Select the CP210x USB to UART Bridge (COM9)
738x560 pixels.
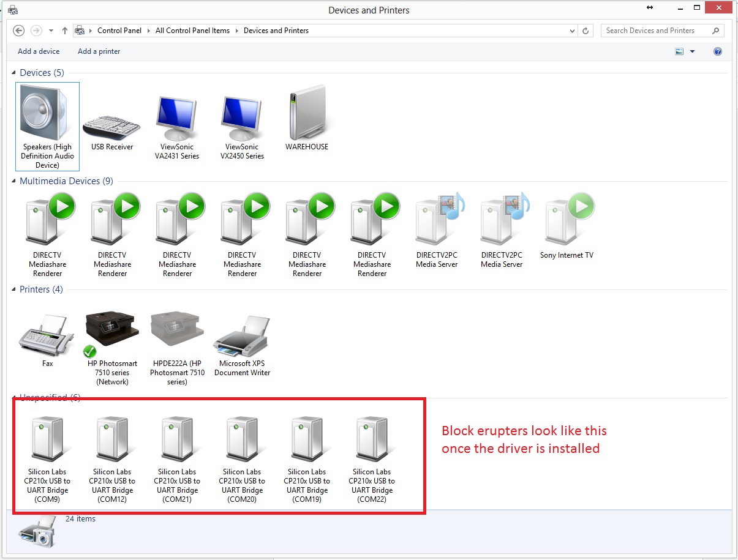(x=47, y=459)
